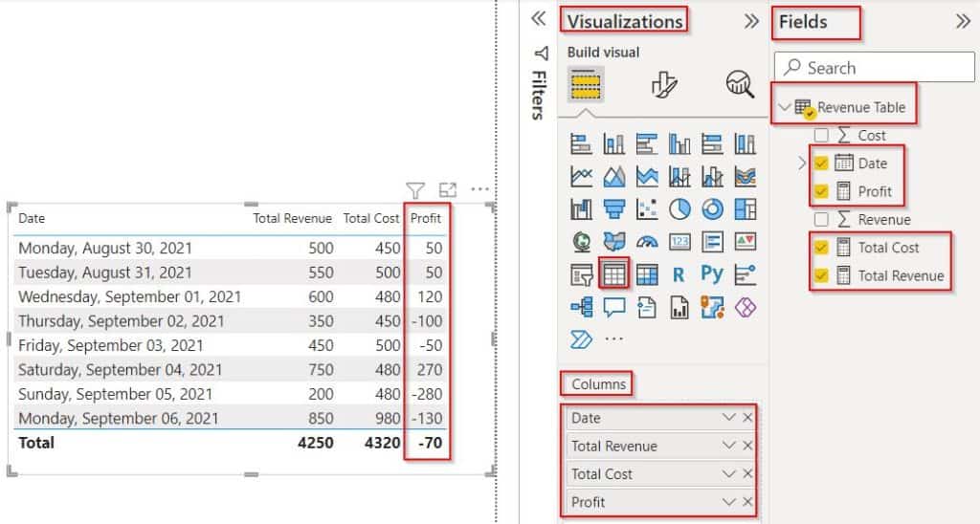This screenshot has width=980, height=524.
Task: Select the Stacked column chart visual
Action: (613, 143)
